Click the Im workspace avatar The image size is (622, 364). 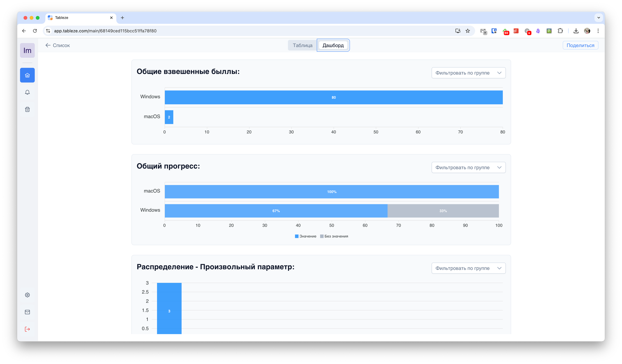tap(27, 50)
